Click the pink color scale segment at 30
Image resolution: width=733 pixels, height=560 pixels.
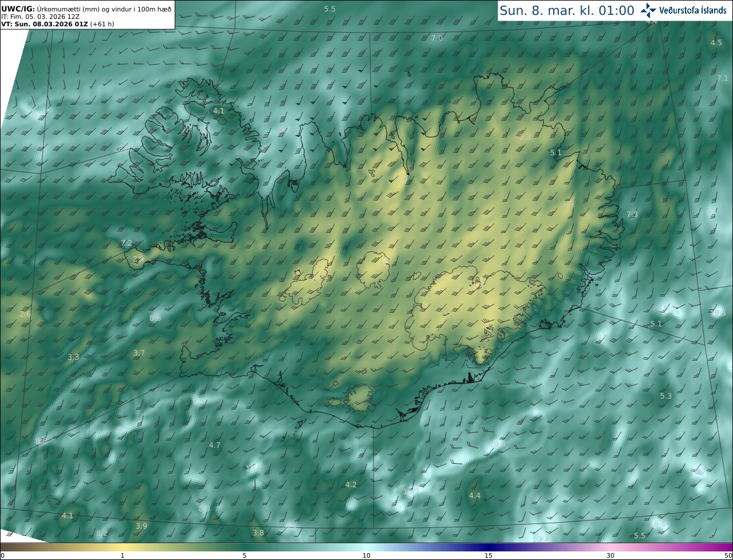(610, 547)
